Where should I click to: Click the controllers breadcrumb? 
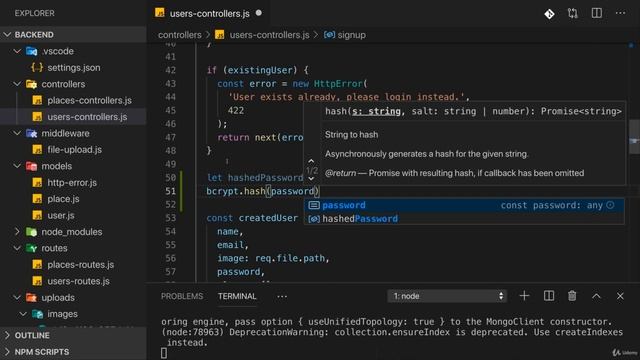click(x=180, y=35)
